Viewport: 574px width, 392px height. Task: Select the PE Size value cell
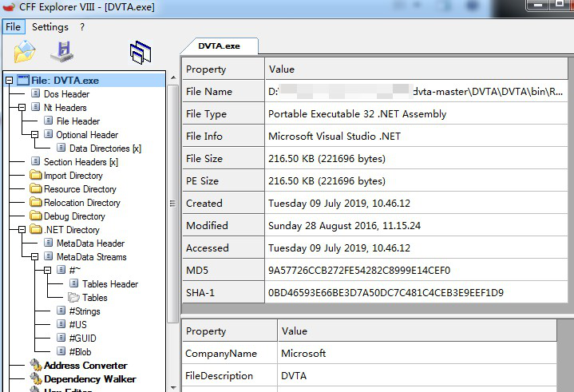(416, 180)
